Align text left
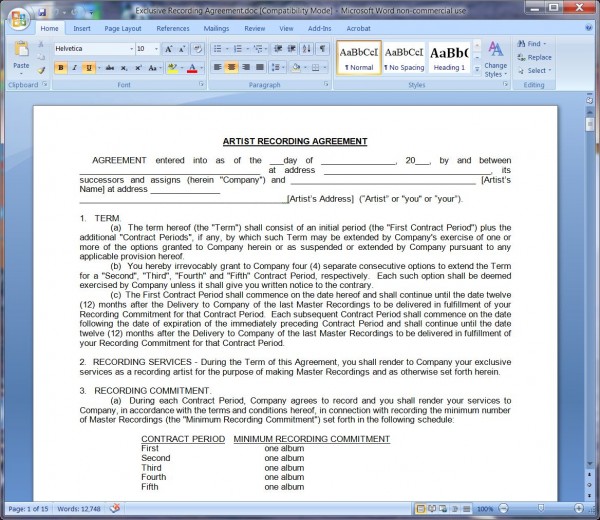Viewport: 600px width, 520px height. (x=217, y=67)
